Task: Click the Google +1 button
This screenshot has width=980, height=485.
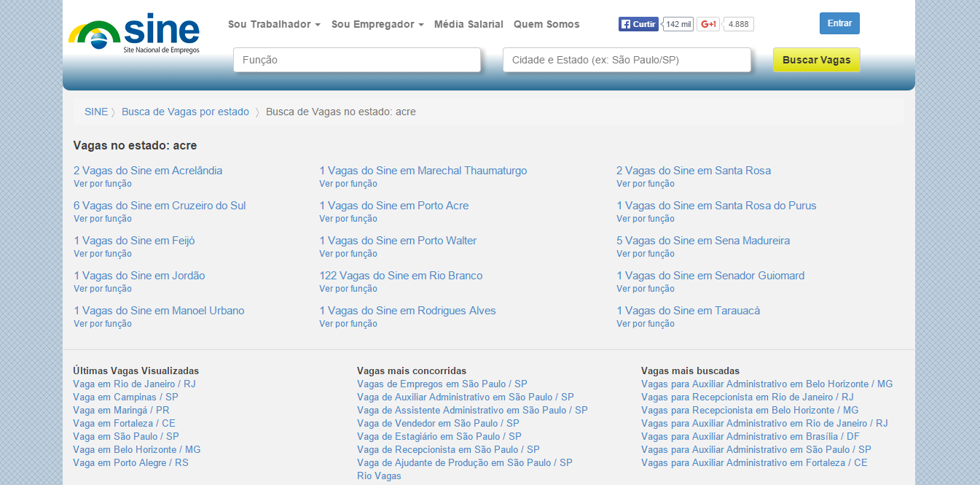Action: coord(707,24)
